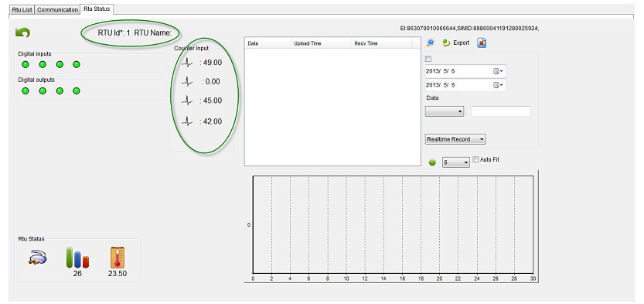Click the magnifier search icon near Export
The image size is (644, 304).
pos(431,43)
